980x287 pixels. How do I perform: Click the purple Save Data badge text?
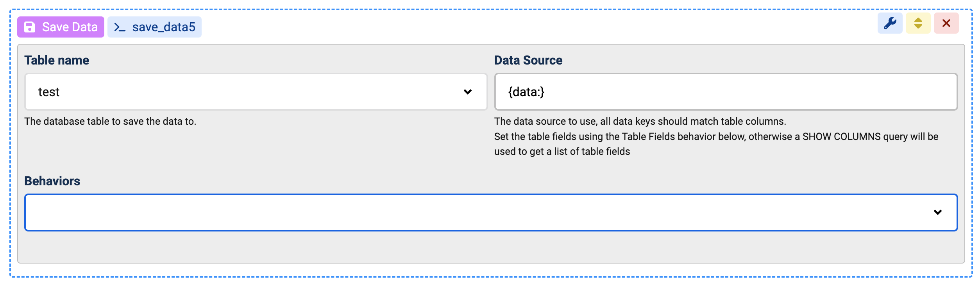tap(70, 27)
